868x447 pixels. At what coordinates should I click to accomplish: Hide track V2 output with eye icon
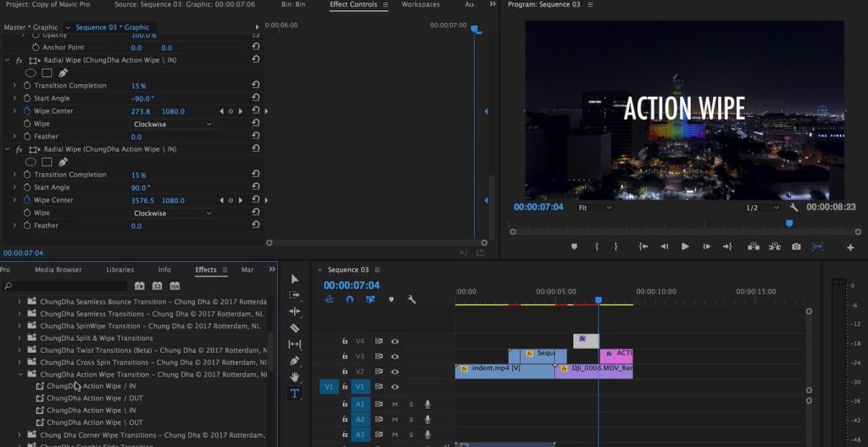(x=395, y=372)
